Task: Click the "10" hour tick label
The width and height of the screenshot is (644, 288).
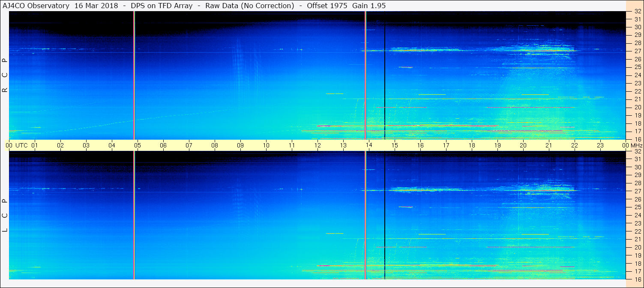Action: [x=266, y=145]
